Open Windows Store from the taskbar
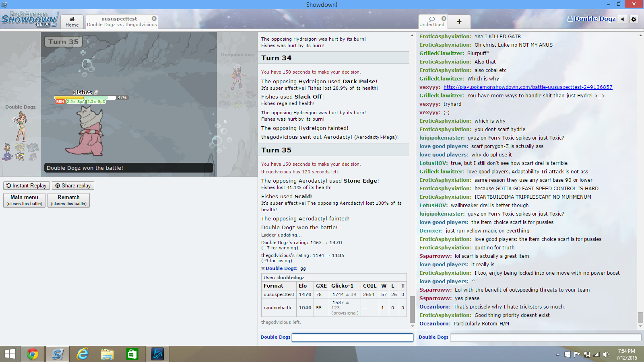Screen dimensions: 644x362 click(x=132, y=354)
